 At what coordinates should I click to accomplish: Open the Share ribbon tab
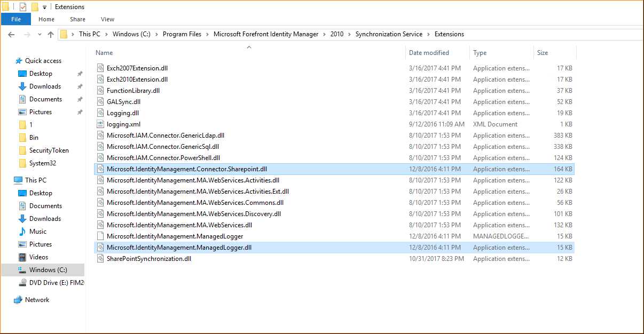click(x=77, y=19)
